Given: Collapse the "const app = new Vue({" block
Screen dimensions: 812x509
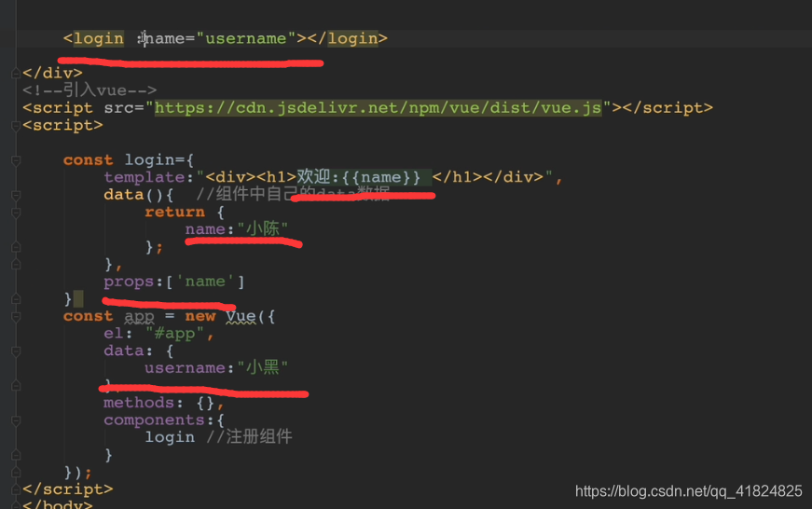Looking at the screenshot, I should click(16, 317).
